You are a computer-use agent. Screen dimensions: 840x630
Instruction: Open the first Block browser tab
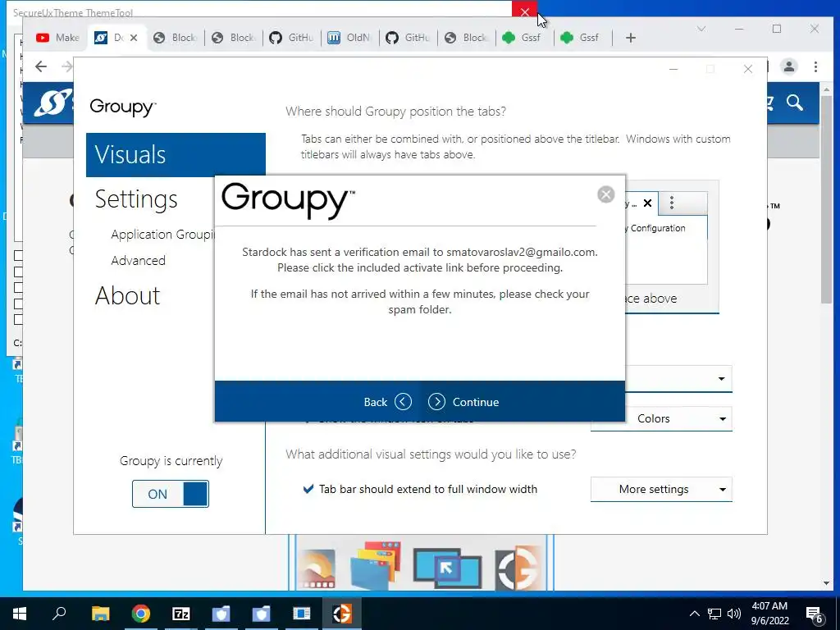pos(175,38)
